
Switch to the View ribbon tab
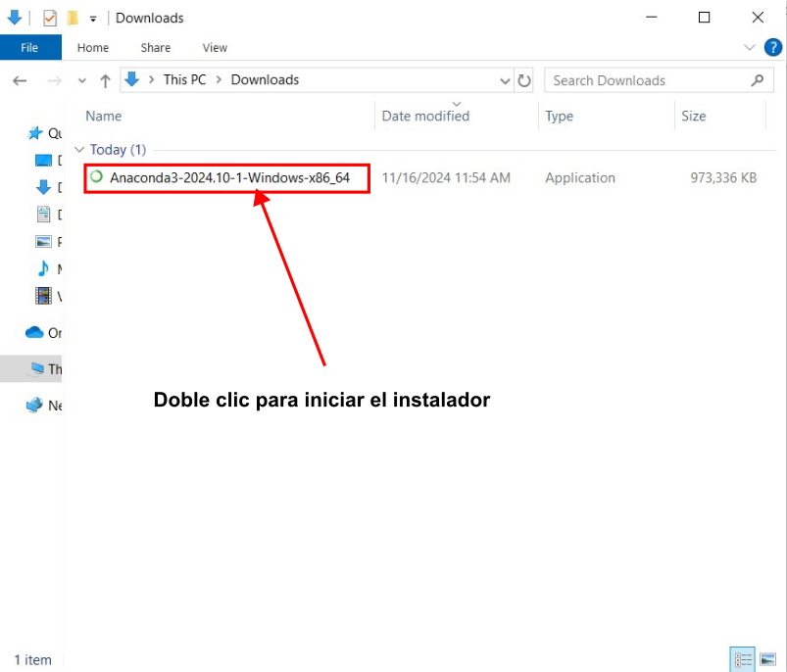point(215,48)
